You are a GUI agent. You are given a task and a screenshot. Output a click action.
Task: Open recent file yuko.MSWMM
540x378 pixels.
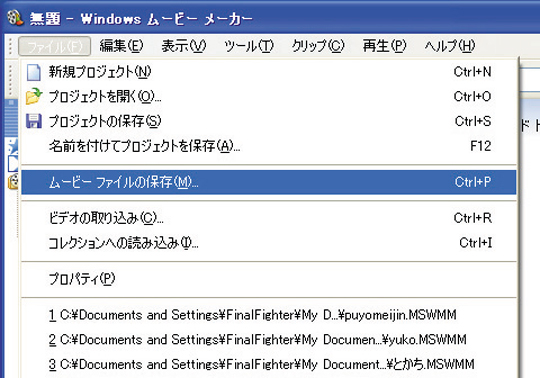269,340
